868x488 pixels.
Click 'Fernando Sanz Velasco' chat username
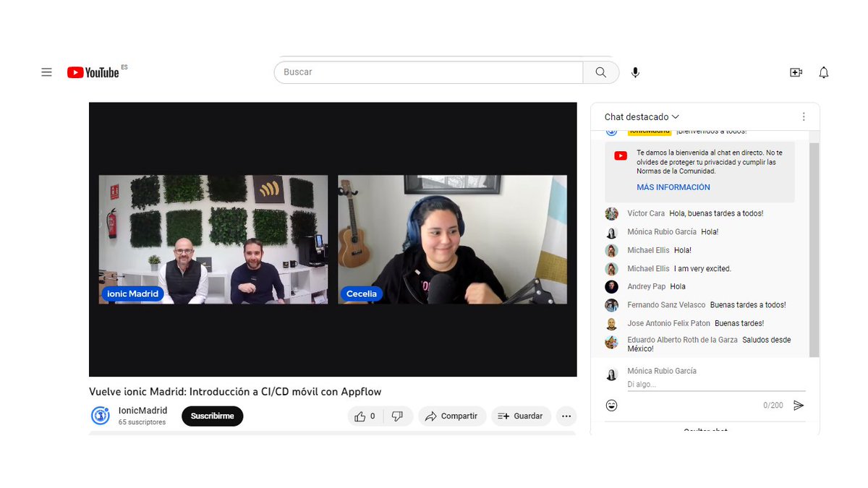(666, 305)
